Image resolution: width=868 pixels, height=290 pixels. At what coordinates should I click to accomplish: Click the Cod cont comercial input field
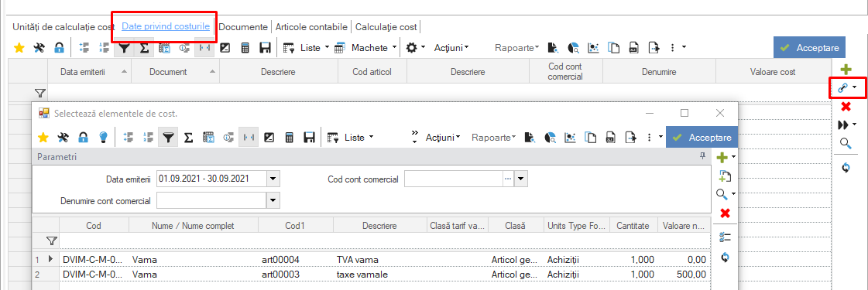454,179
